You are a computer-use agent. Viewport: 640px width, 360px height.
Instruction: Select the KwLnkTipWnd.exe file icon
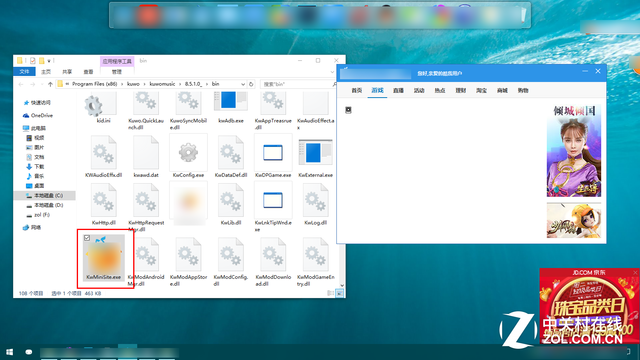point(273,200)
